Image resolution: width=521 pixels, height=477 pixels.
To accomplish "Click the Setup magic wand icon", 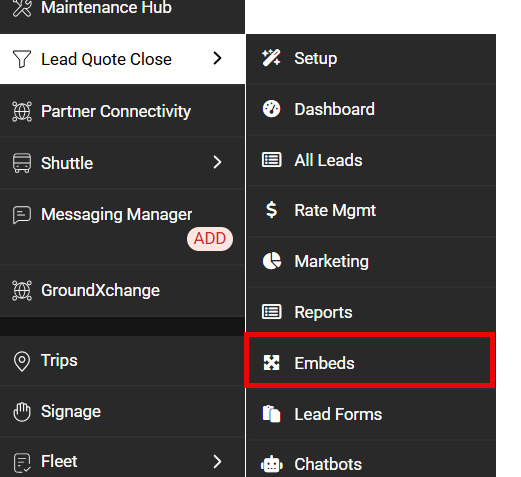I will [x=271, y=58].
